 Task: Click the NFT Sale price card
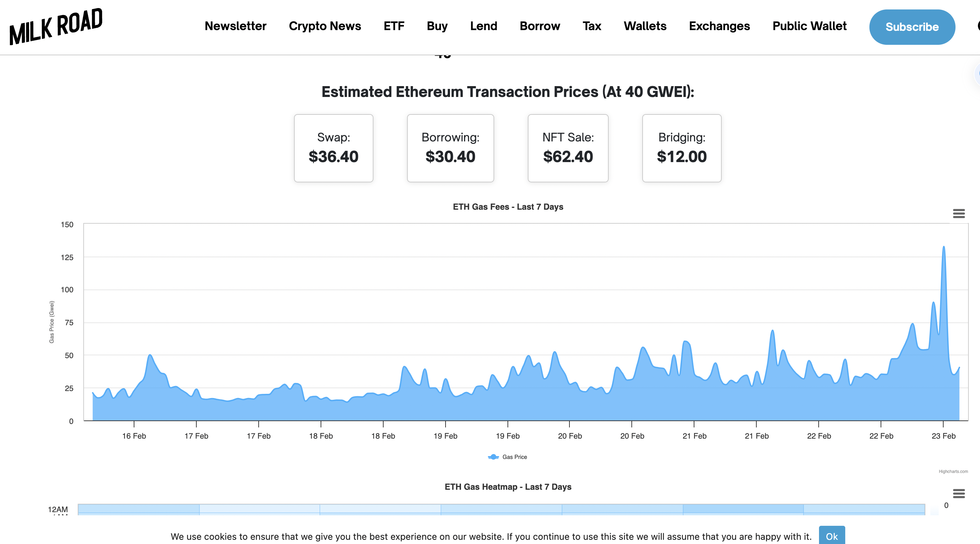click(x=568, y=148)
